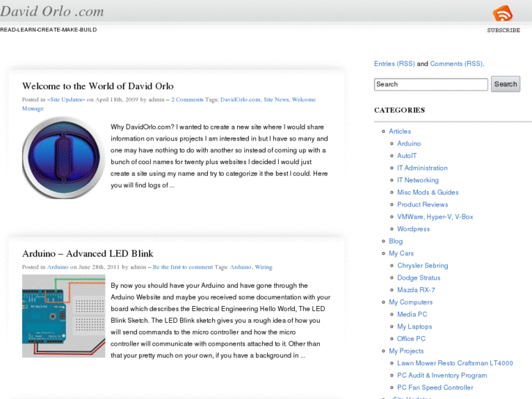Image resolution: width=532 pixels, height=399 pixels.
Task: Open the Comments (RSS) feed link
Action: click(457, 64)
